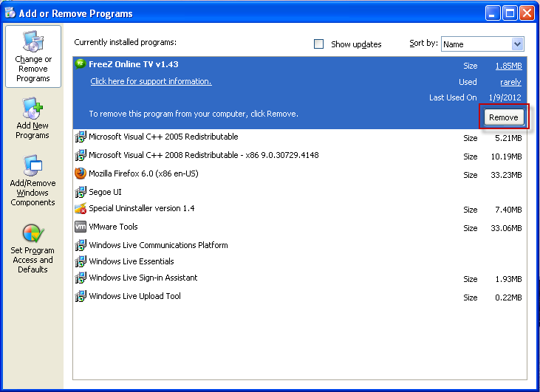
Task: Select the VMware Tools entry
Action: coord(300,227)
